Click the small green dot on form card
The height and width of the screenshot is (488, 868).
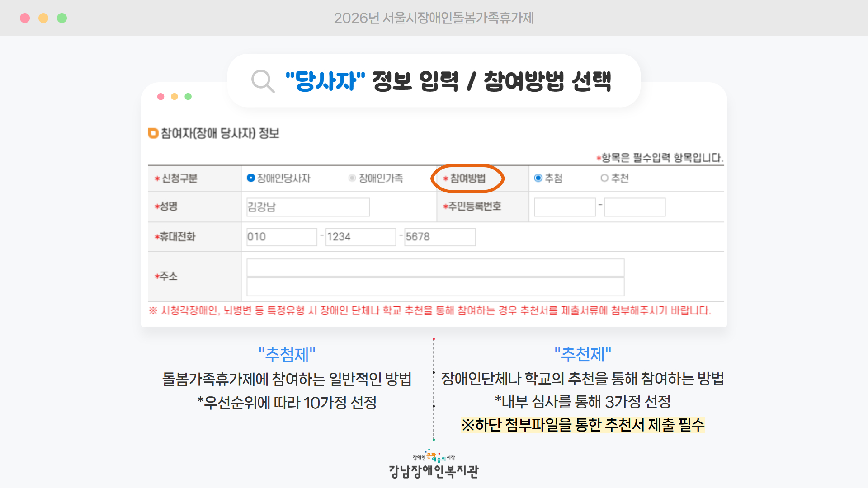coord(188,97)
